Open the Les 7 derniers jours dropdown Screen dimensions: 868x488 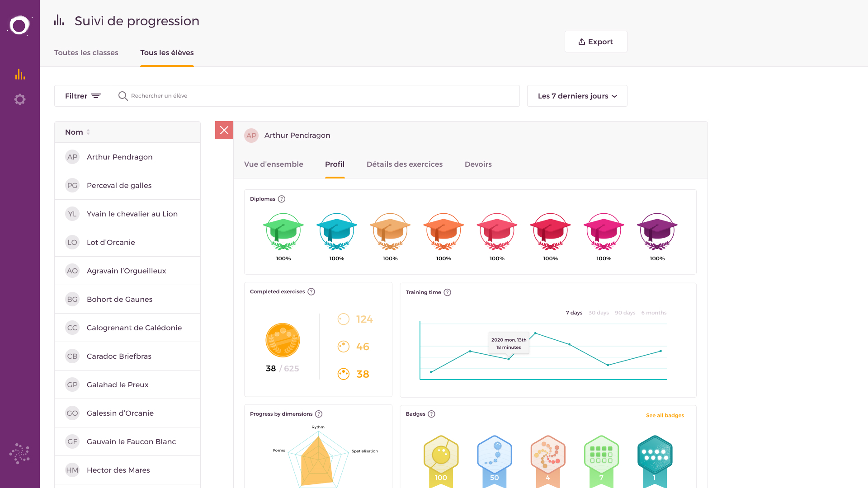577,96
